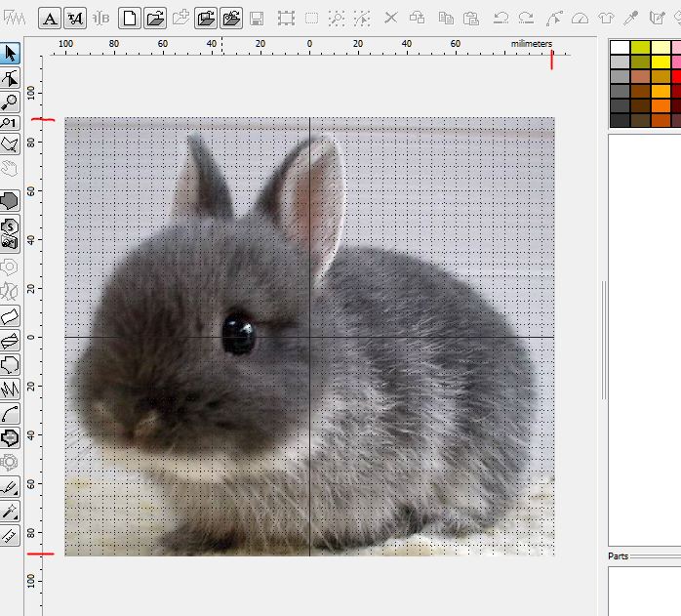
Task: Select the measure ruler tool
Action: pyautogui.click(x=10, y=535)
